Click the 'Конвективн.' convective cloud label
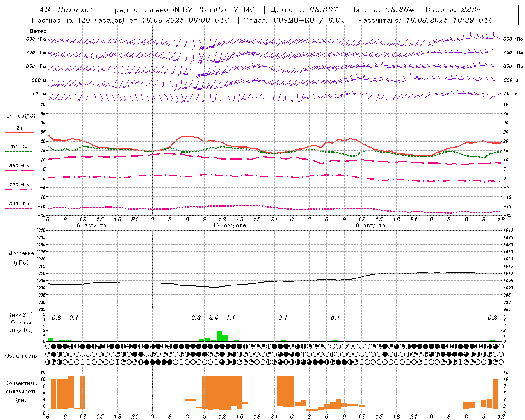Image resolution: width=525 pixels, height=420 pixels. tap(21, 383)
